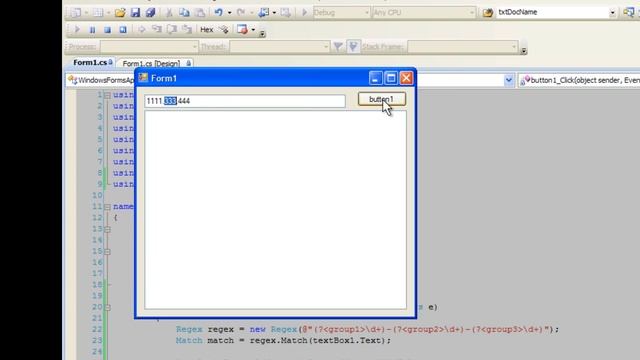Minimize the Form1 window
This screenshot has height=360, width=640.
tap(376, 78)
